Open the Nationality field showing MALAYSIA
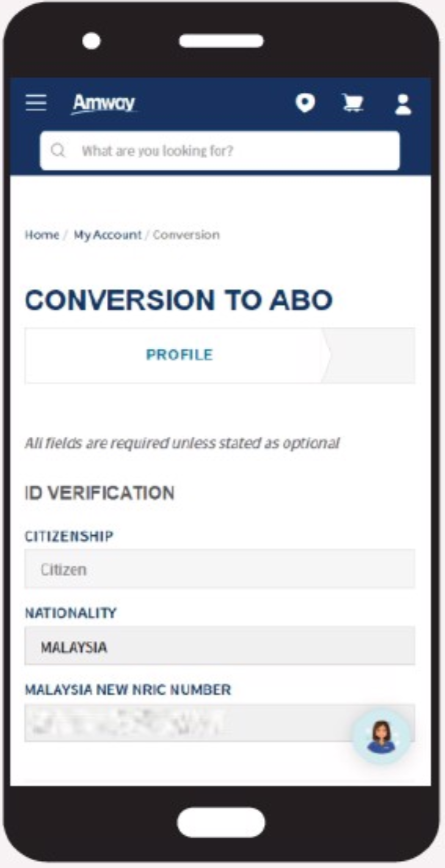 tap(220, 646)
